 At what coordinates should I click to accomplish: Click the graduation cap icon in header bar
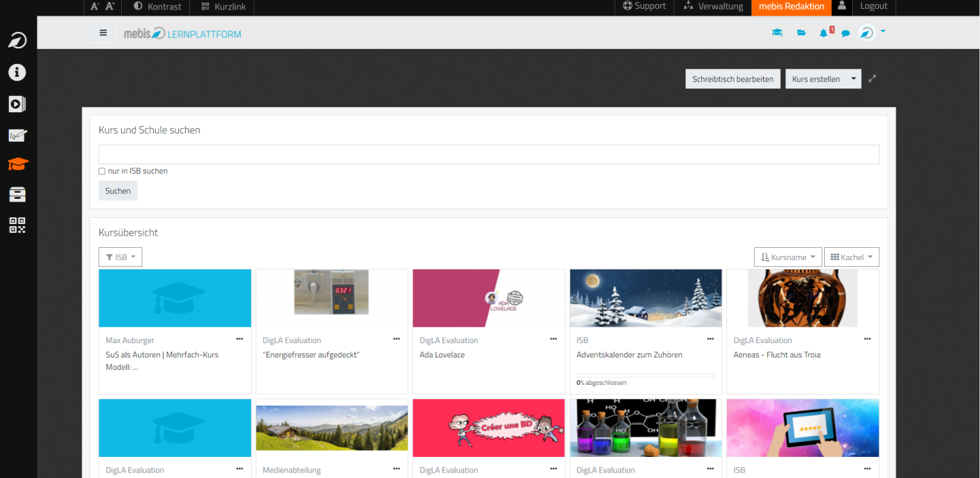(777, 33)
